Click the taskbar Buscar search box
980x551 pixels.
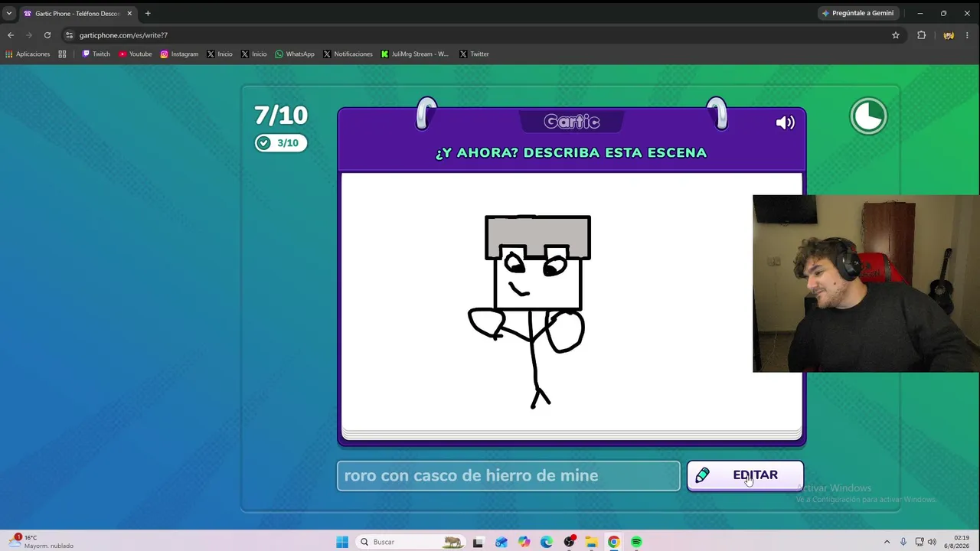point(410,542)
